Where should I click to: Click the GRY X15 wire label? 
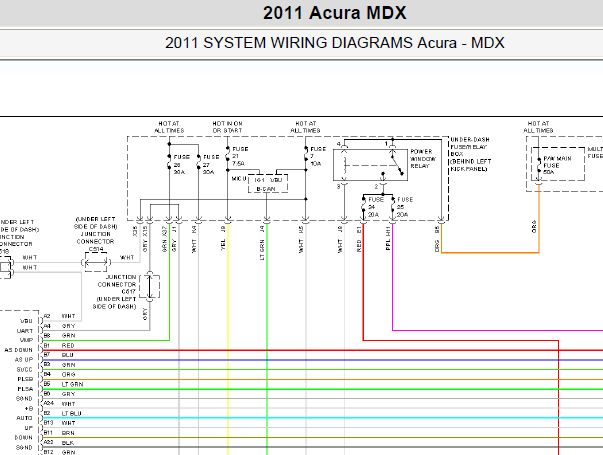[145, 239]
